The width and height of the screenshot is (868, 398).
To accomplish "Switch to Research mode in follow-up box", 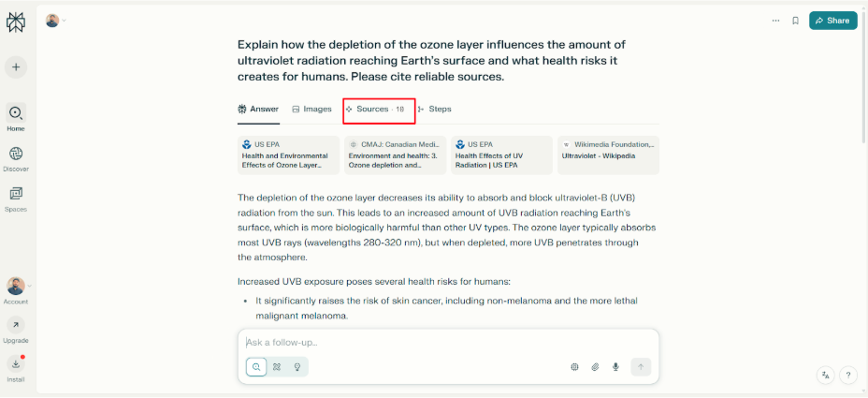I will pyautogui.click(x=277, y=367).
